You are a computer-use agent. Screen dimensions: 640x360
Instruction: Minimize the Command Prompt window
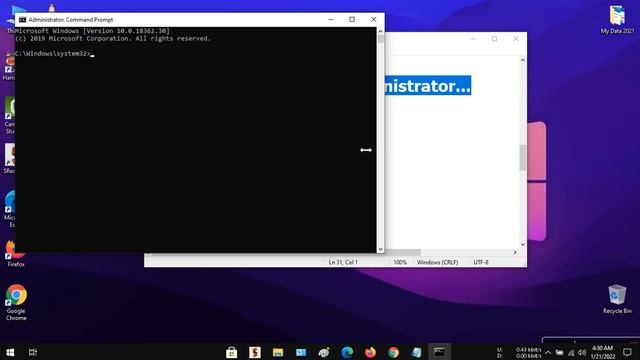point(331,20)
